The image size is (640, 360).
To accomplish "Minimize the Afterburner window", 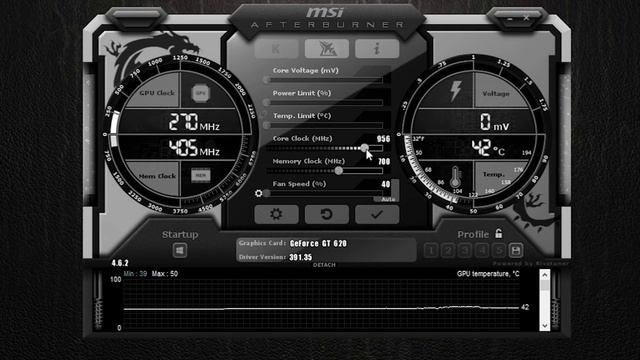I will click(510, 19).
